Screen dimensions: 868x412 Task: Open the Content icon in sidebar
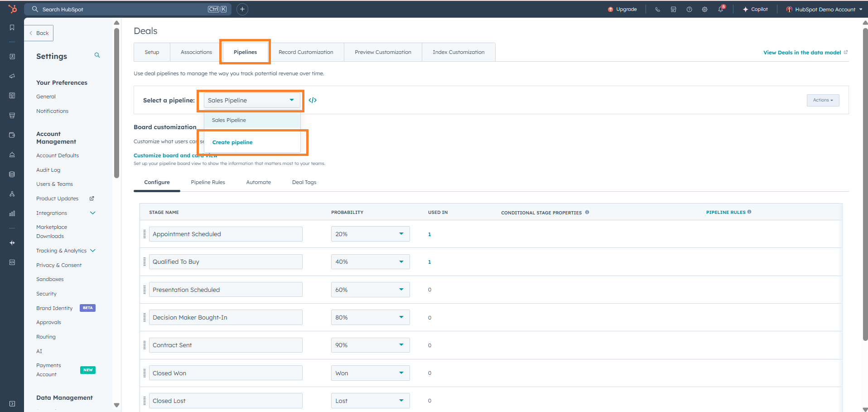12,96
